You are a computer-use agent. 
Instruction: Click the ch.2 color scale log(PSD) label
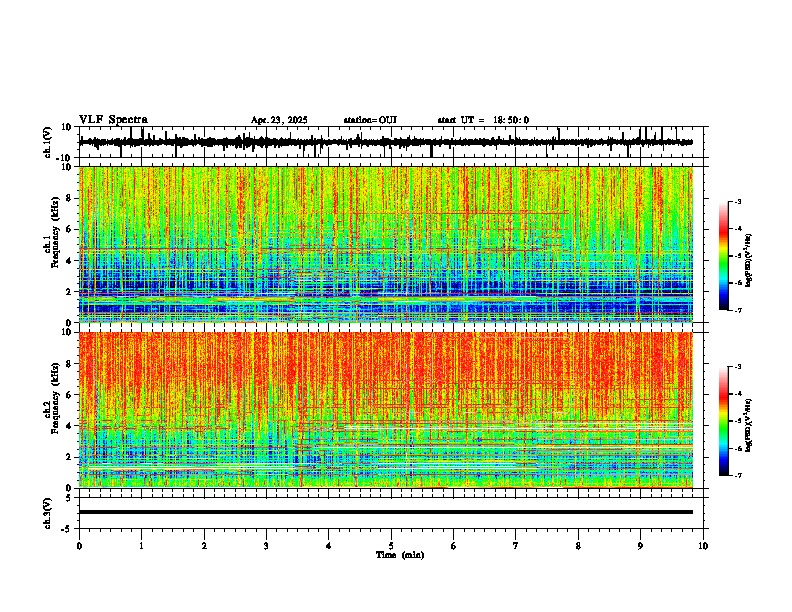[x=749, y=425]
